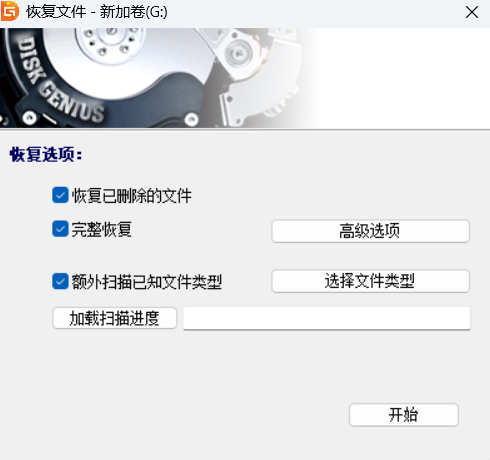The width and height of the screenshot is (490, 460).
Task: Click the 恢复已删除的文件 label text
Action: click(x=132, y=196)
